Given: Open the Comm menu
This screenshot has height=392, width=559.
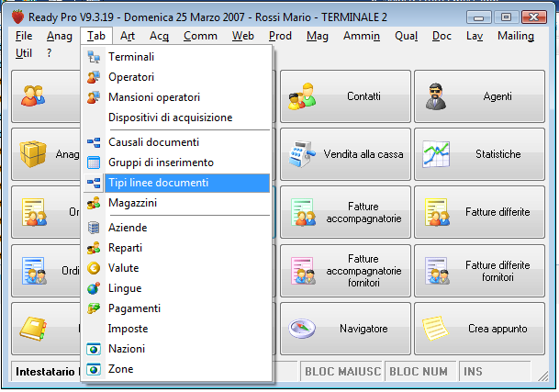Looking at the screenshot, I should (200, 36).
